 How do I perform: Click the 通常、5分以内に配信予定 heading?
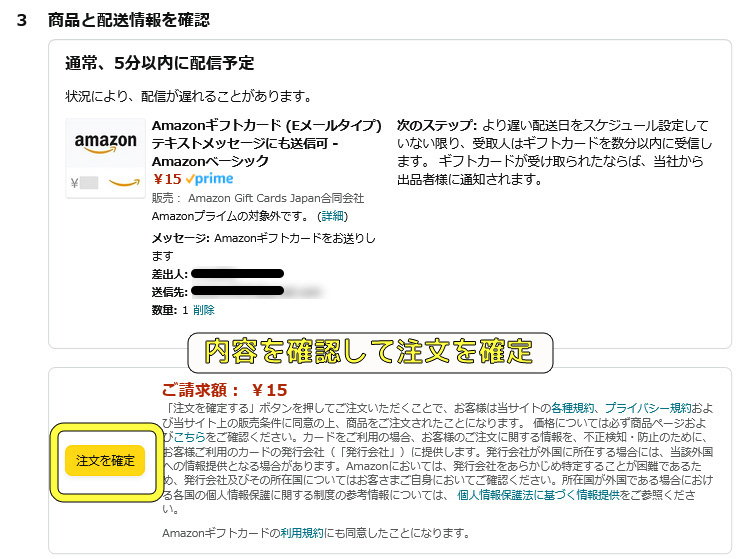[x=160, y=63]
